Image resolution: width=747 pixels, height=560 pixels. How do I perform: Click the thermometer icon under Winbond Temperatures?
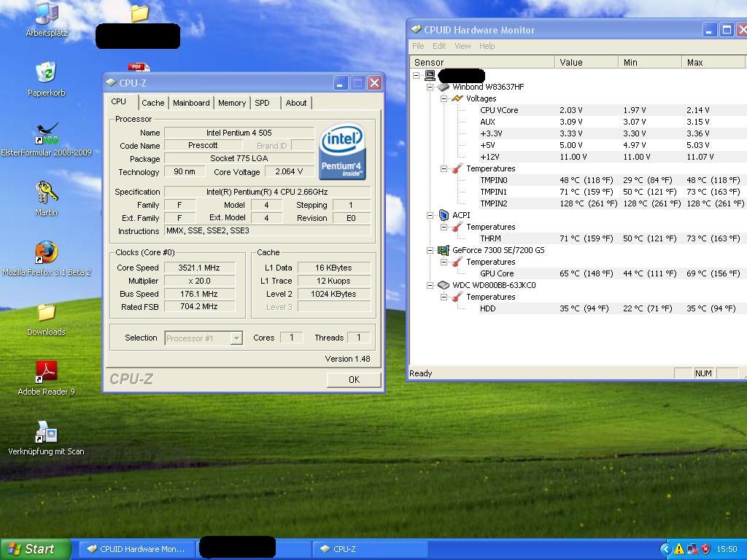click(457, 168)
